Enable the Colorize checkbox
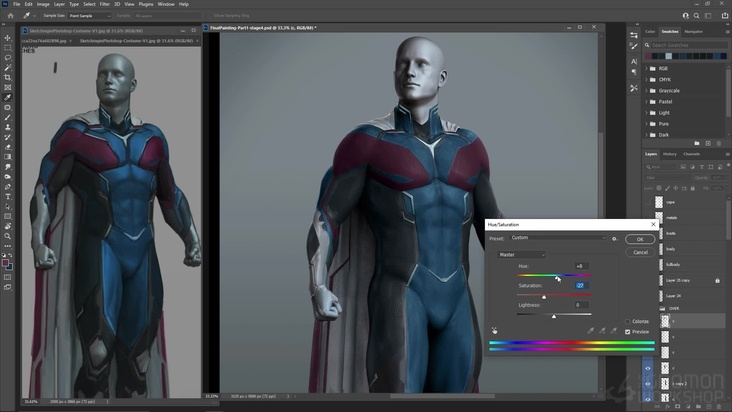The width and height of the screenshot is (732, 412). click(x=628, y=321)
